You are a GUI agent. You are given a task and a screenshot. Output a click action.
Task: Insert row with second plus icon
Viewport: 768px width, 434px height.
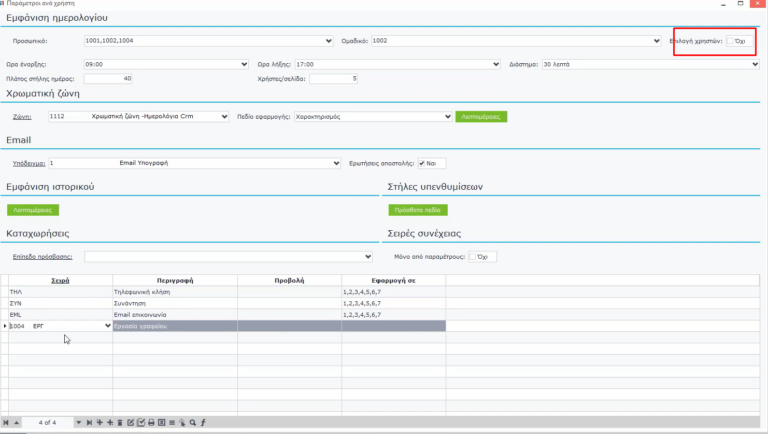(x=110, y=422)
